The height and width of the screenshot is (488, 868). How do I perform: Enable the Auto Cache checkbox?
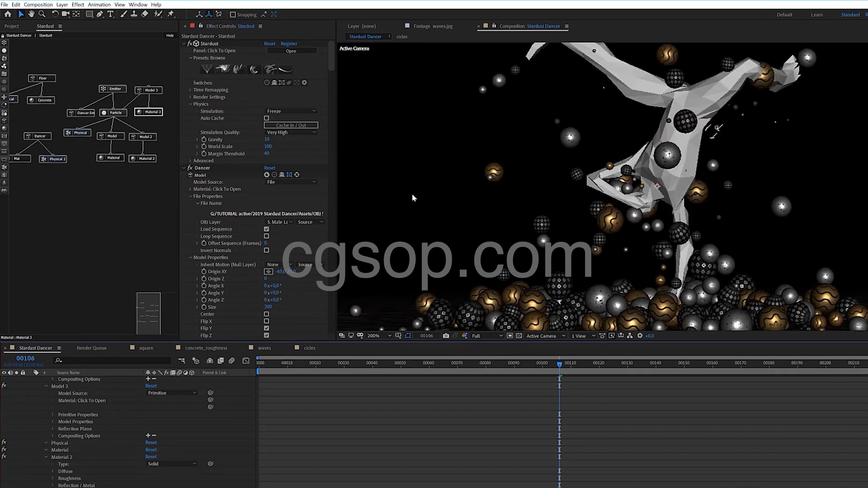tap(266, 118)
